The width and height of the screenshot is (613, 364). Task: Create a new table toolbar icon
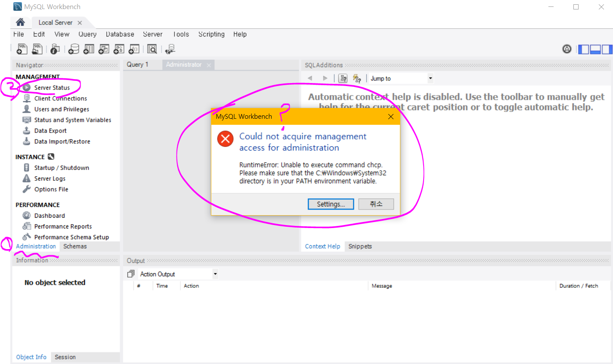[x=89, y=49]
